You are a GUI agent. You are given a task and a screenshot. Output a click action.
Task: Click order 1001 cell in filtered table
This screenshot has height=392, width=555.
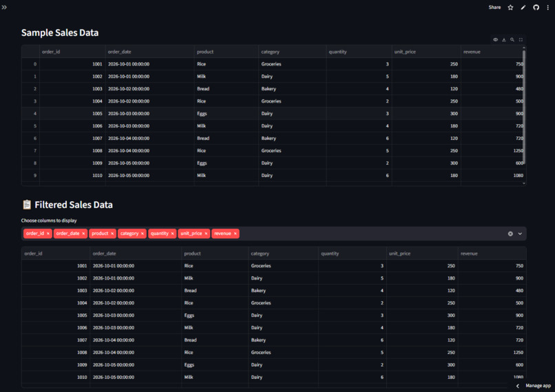(56, 266)
